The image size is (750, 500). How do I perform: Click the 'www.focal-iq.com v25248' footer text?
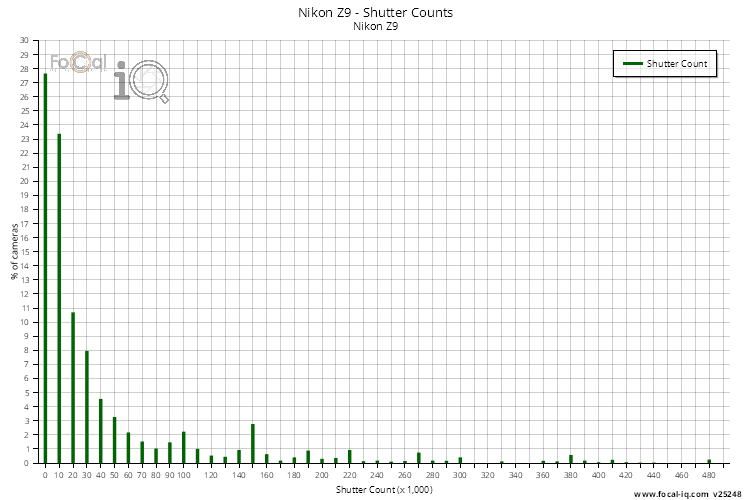[x=687, y=494]
